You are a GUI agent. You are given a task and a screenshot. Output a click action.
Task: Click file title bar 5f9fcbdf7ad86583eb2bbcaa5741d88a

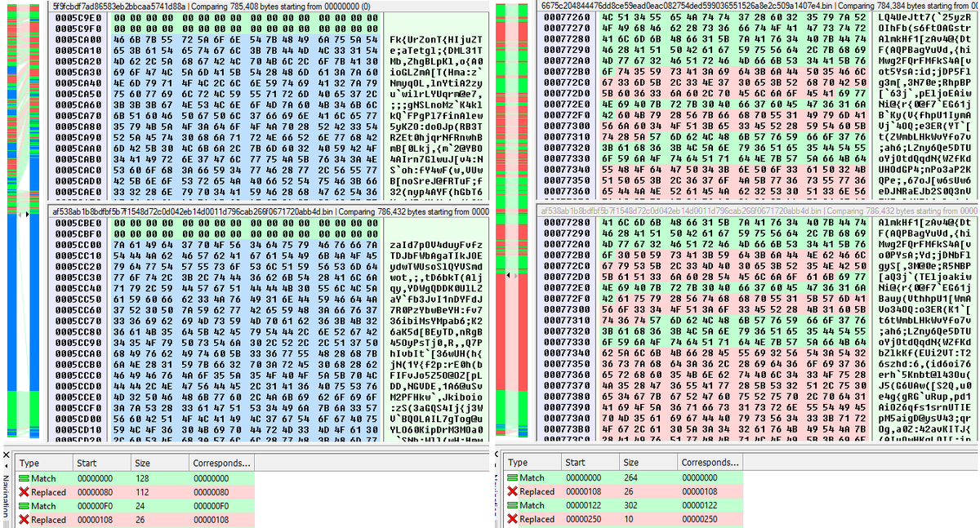click(269, 5)
